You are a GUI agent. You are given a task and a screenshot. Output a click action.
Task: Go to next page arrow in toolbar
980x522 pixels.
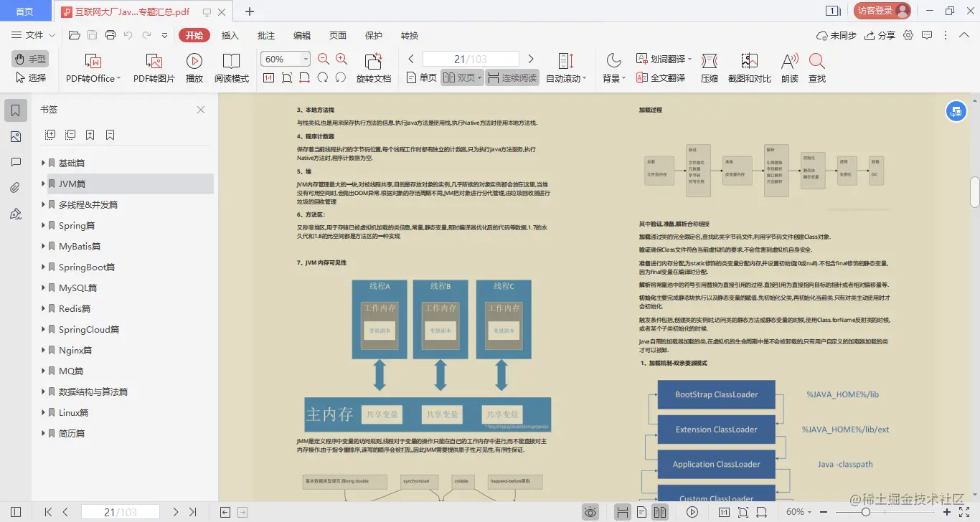[531, 59]
